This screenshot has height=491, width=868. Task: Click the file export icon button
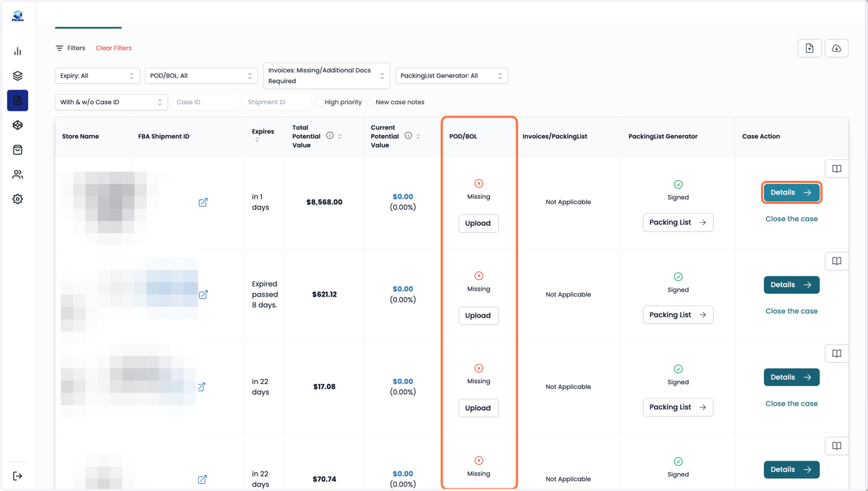click(x=809, y=48)
